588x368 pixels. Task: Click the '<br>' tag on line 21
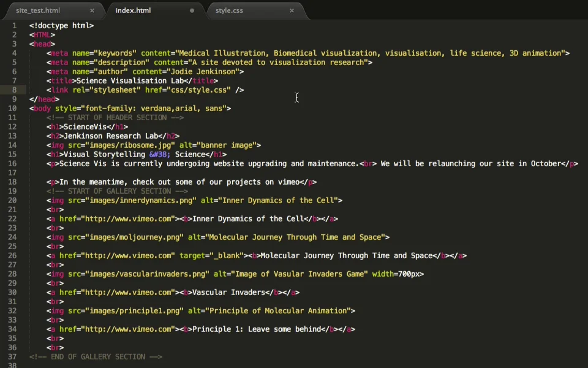pyautogui.click(x=55, y=210)
